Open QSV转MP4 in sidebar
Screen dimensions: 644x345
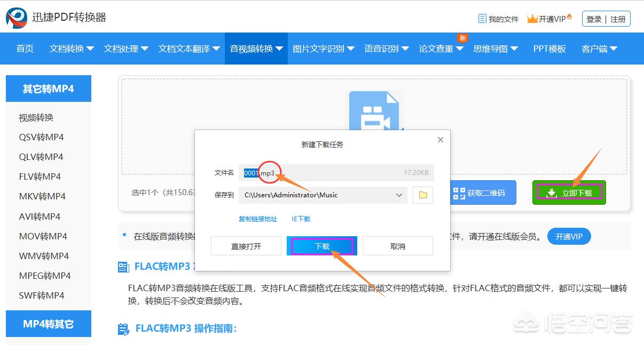pos(41,138)
